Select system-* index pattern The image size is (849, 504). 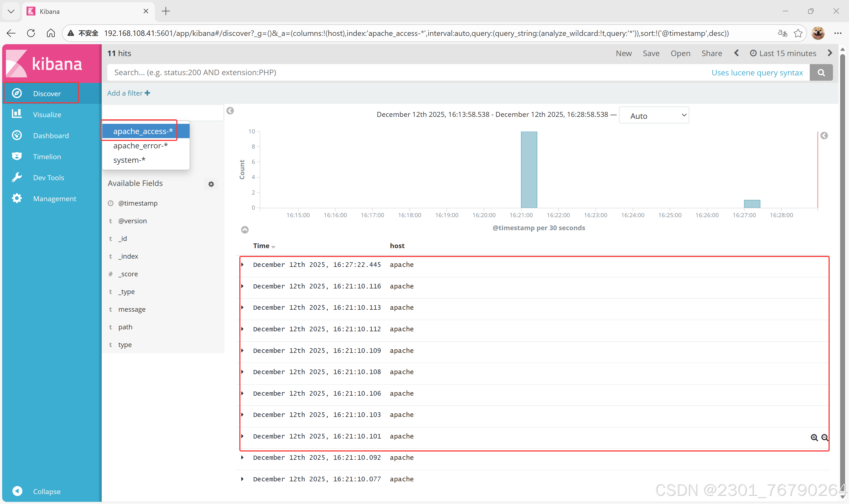[146, 160]
